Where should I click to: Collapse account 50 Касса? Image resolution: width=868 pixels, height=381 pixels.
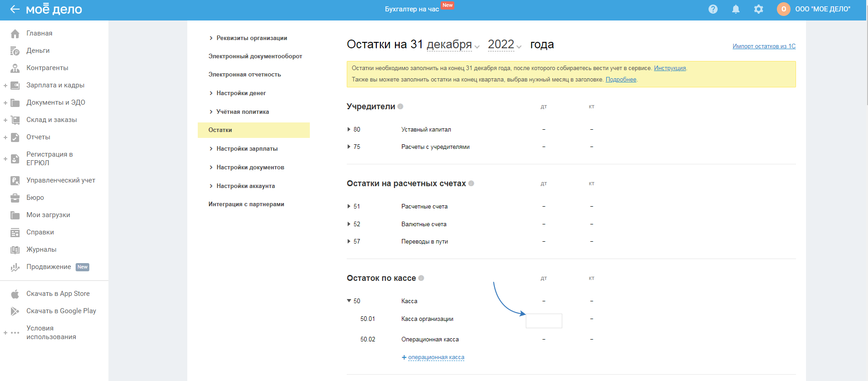(349, 301)
